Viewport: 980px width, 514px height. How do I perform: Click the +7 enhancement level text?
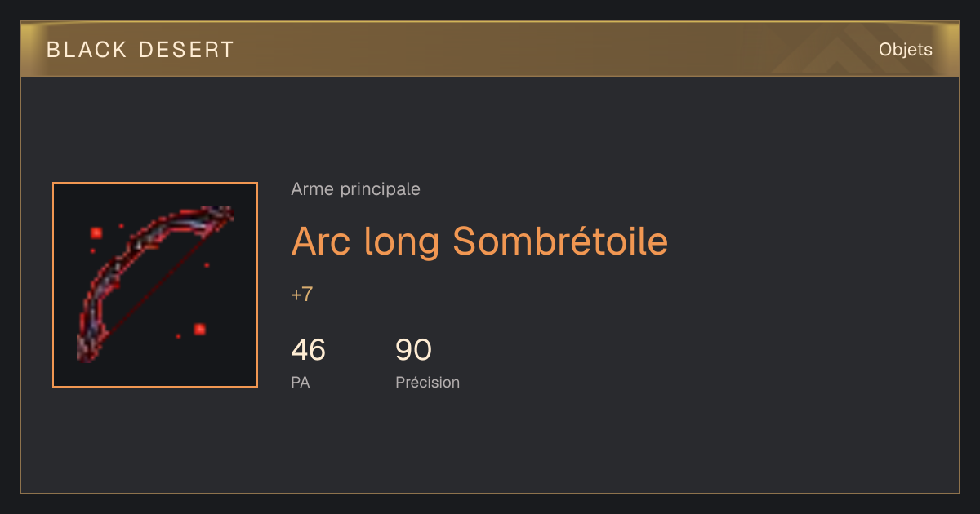click(x=302, y=295)
